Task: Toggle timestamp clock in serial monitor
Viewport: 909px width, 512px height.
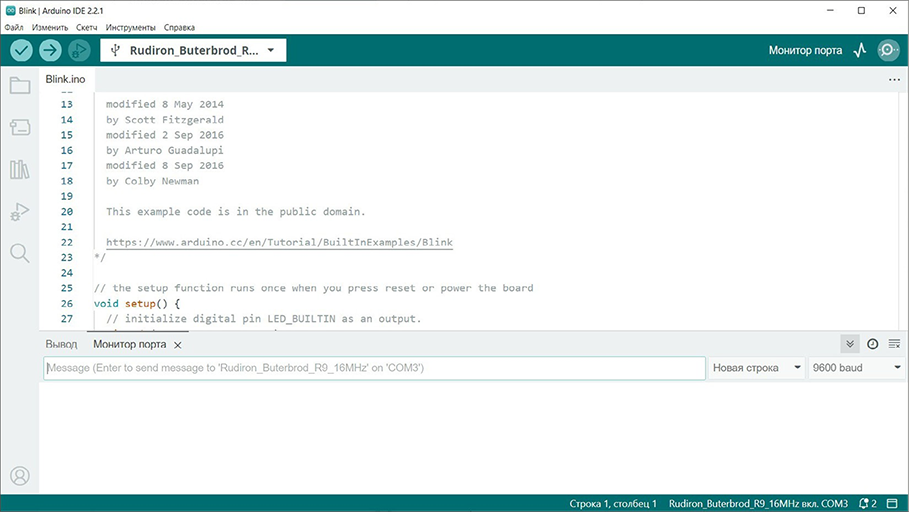Action: (x=872, y=344)
